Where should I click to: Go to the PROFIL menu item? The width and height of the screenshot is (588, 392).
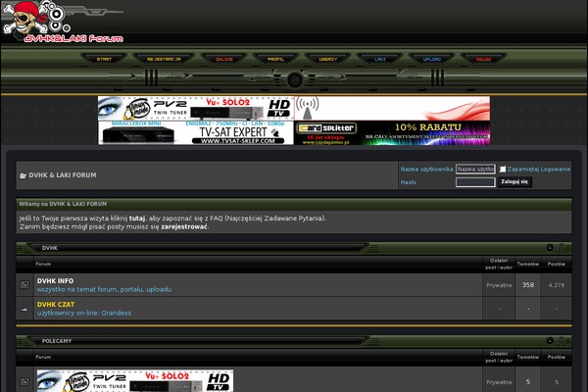point(275,59)
